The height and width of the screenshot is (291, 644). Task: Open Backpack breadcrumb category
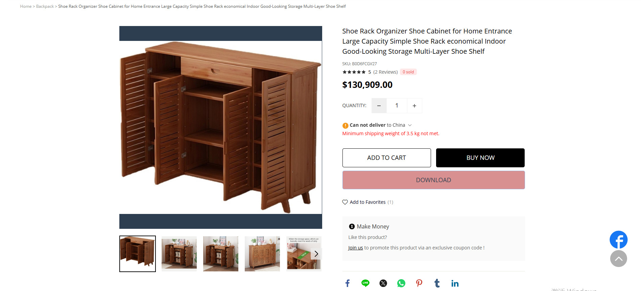[45, 6]
